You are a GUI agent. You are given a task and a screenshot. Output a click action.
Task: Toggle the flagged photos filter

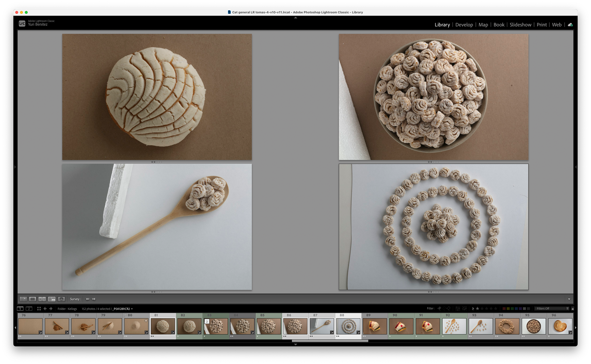point(439,308)
